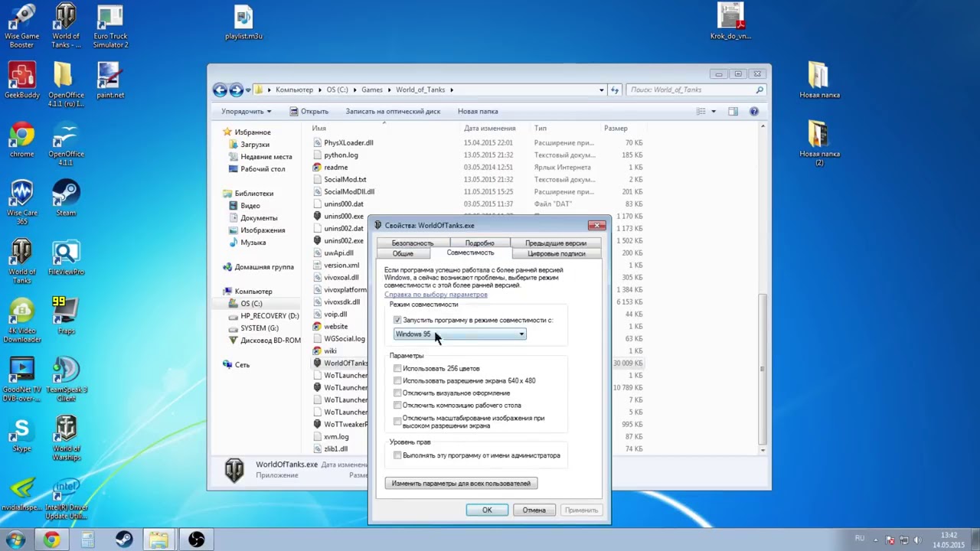980x551 pixels.
Task: Click the Windows Start button
Action: [15, 540]
